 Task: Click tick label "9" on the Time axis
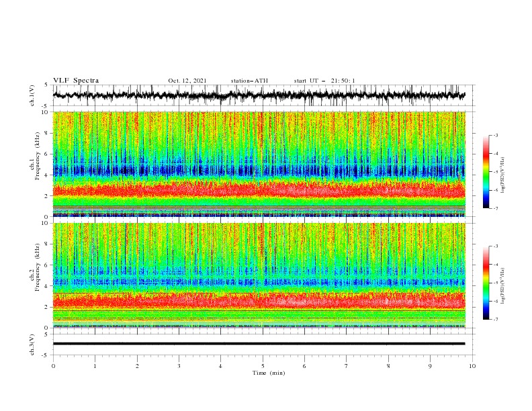(x=430, y=366)
